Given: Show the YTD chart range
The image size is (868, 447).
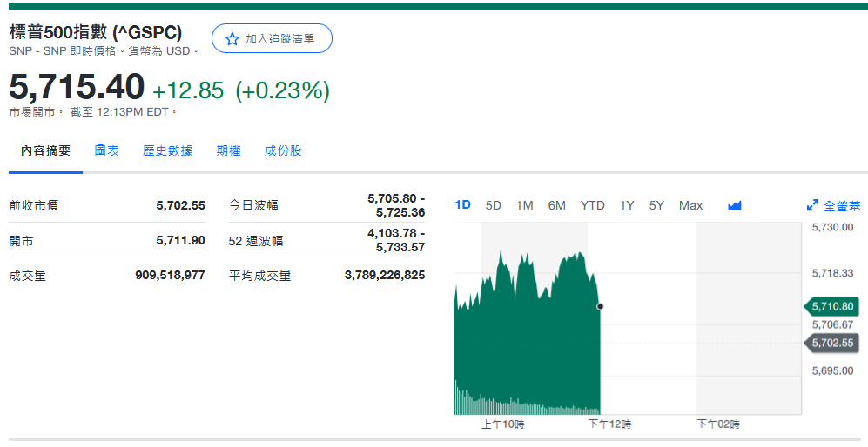Looking at the screenshot, I should [593, 205].
